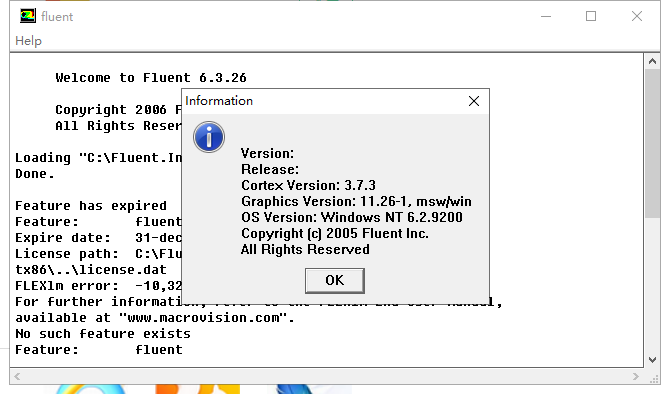The width and height of the screenshot is (670, 394).
Task: Click the vertical scrollbar thumb
Action: click(x=652, y=143)
